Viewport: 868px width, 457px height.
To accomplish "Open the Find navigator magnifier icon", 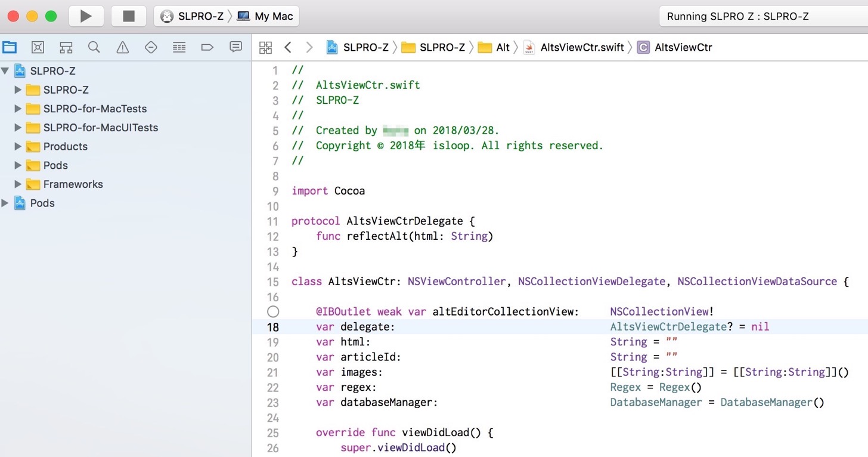I will [94, 48].
